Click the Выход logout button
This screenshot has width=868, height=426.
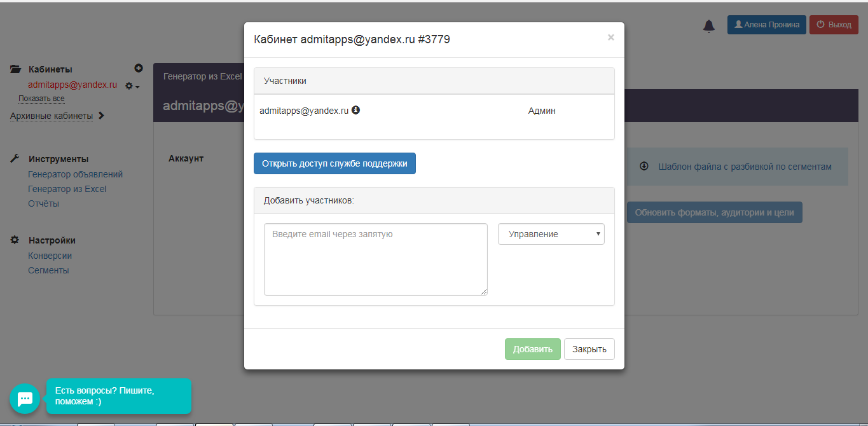[x=833, y=25]
